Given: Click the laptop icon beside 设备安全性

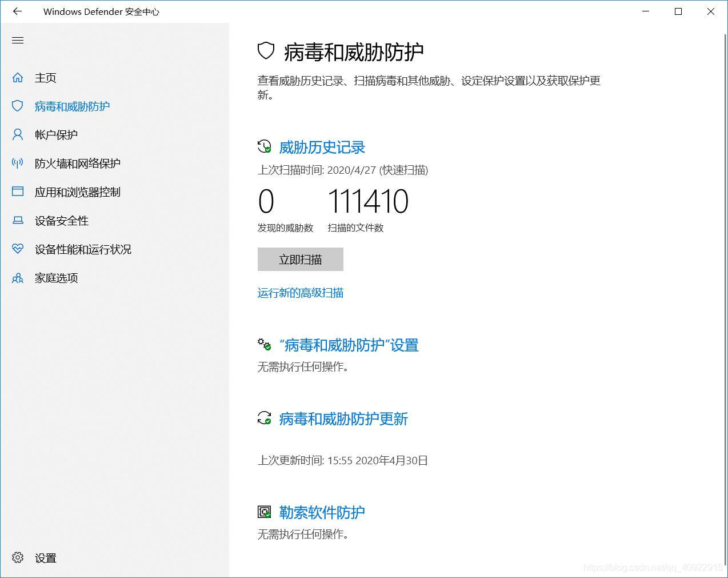Looking at the screenshot, I should click(18, 221).
